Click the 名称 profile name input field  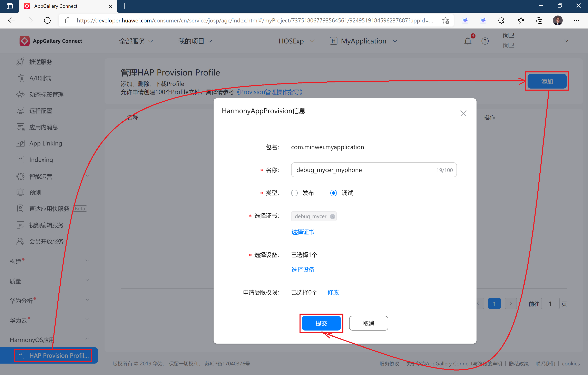click(374, 170)
